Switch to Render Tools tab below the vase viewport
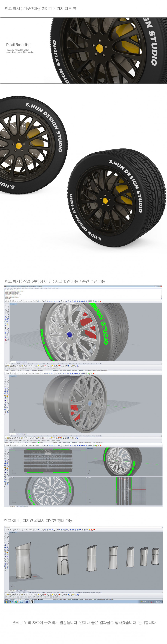 (x=86, y=592)
